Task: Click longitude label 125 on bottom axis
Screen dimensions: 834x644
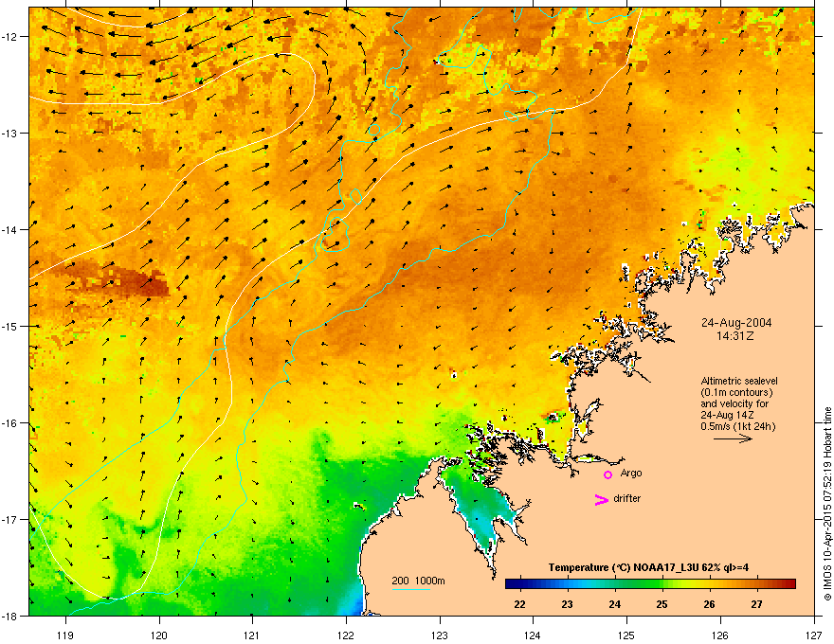Action: (626, 635)
